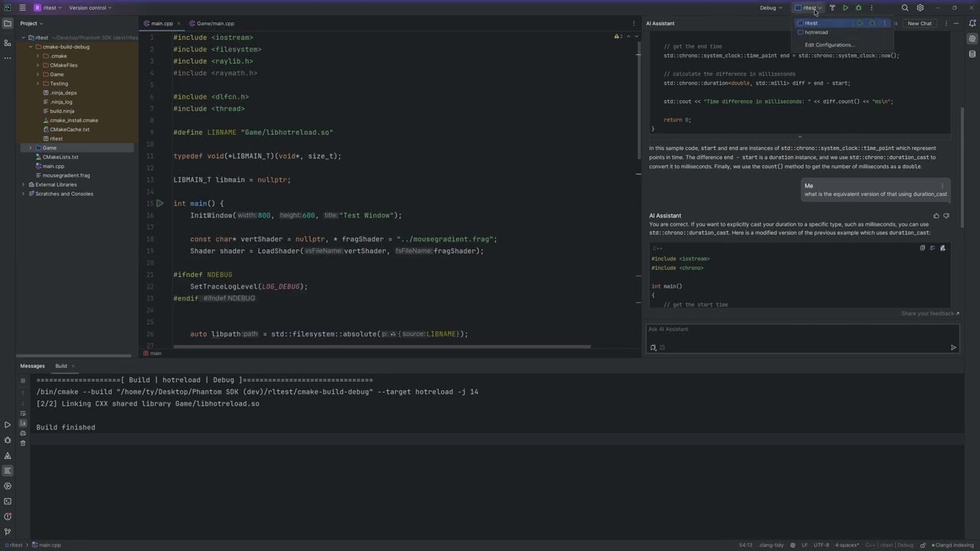This screenshot has height=551, width=980.
Task: Collapse the cmake-build-debug folder
Action: click(x=31, y=47)
